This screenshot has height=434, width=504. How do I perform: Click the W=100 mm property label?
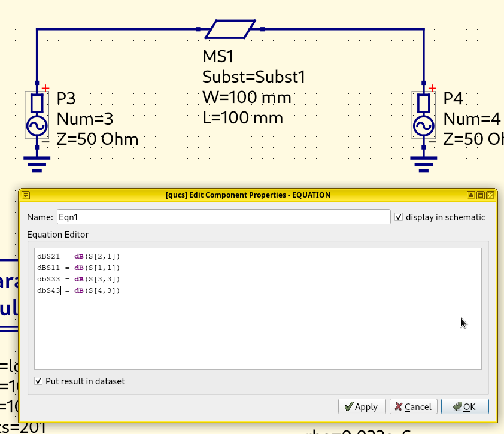247,97
